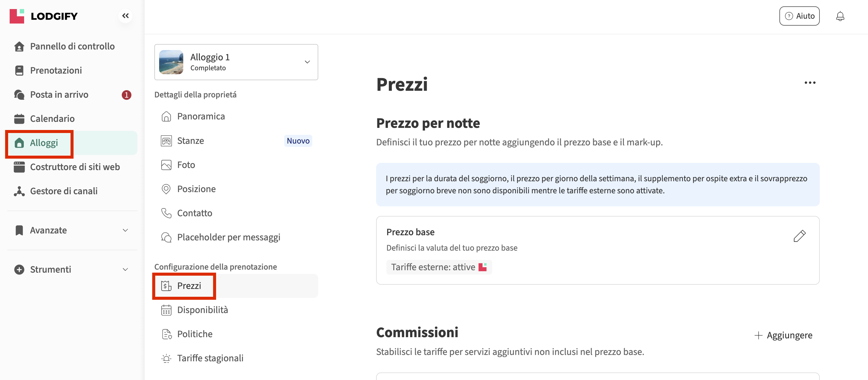Open the Calendario page
868x380 pixels.
(52, 119)
